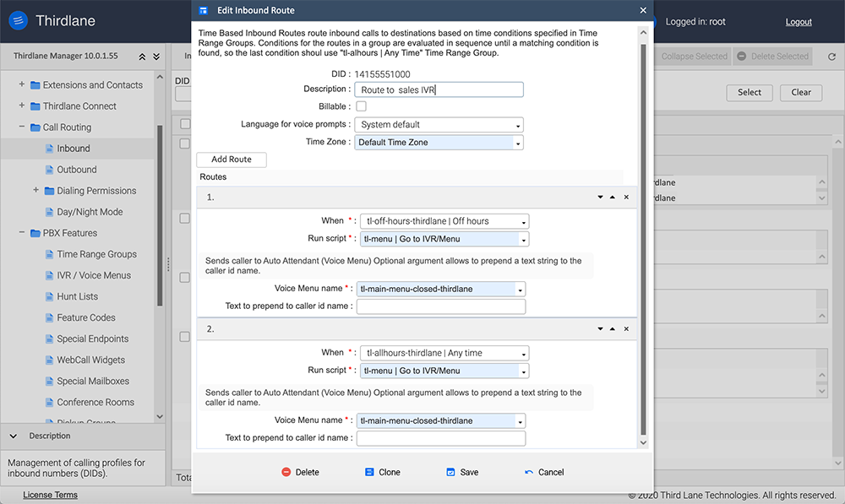Open IVR / Voice Menus in sidebar
This screenshot has height=504, width=845.
pos(94,275)
